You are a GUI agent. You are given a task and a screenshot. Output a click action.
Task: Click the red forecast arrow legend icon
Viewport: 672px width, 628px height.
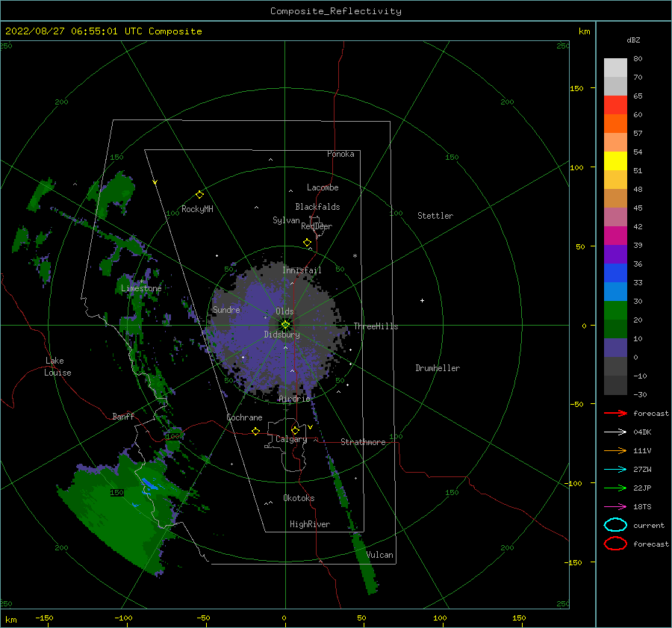click(615, 413)
